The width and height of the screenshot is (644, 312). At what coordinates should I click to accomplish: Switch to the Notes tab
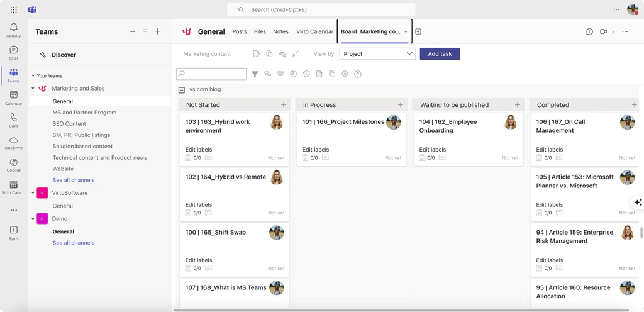tap(281, 31)
